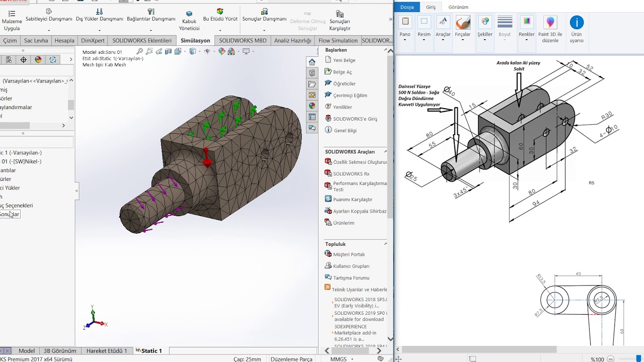Open the SOLIDWORKS Forum task pane tab
Screen dimensions: 644x362
[312, 128]
